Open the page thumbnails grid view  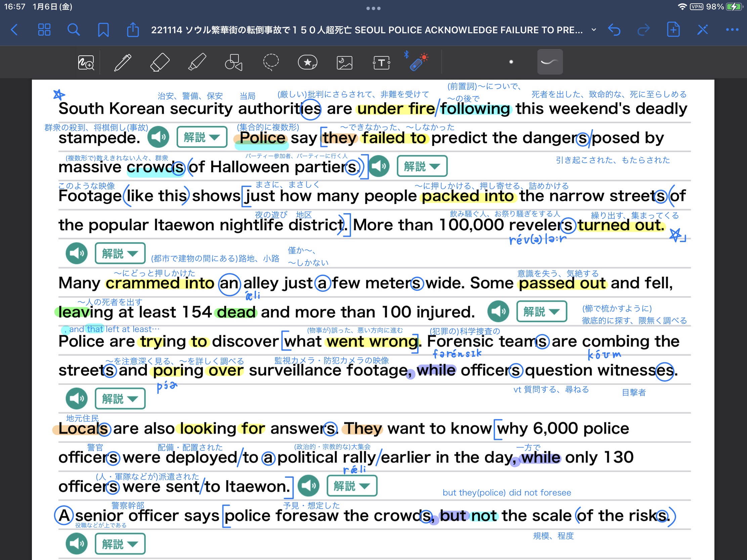[44, 30]
